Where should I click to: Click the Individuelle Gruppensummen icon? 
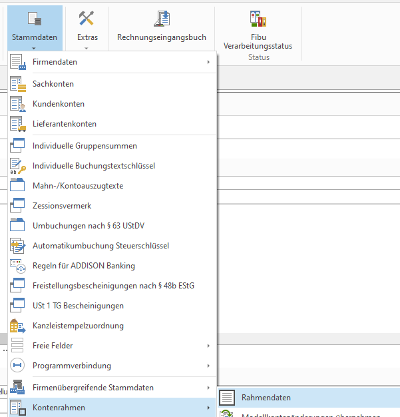[18, 146]
